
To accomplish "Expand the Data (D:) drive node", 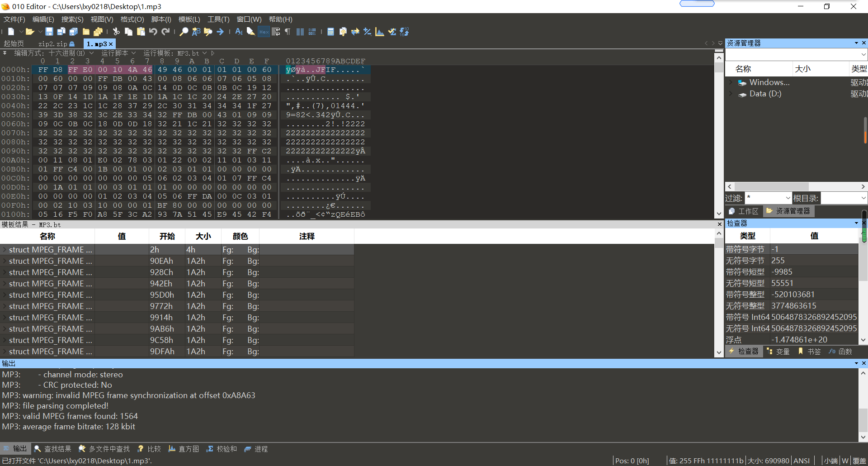I will click(731, 94).
